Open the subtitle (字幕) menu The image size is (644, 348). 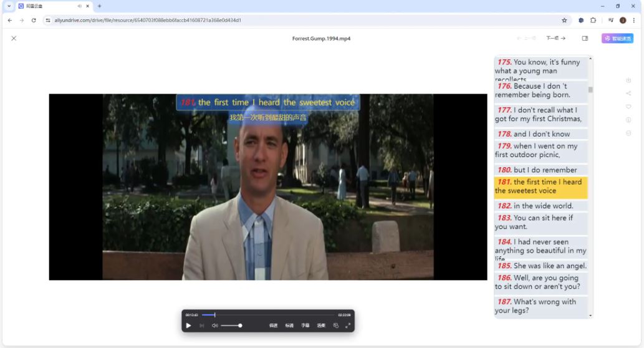[x=305, y=326]
